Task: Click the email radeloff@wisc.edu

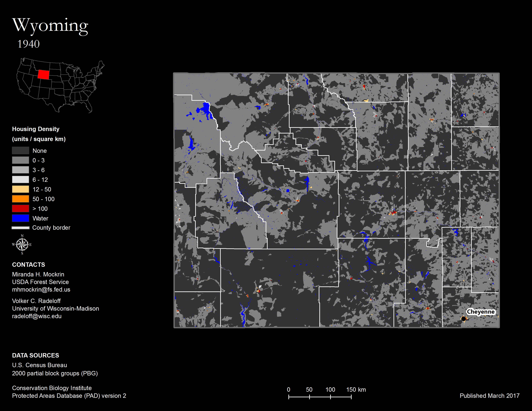Action: coord(37,316)
